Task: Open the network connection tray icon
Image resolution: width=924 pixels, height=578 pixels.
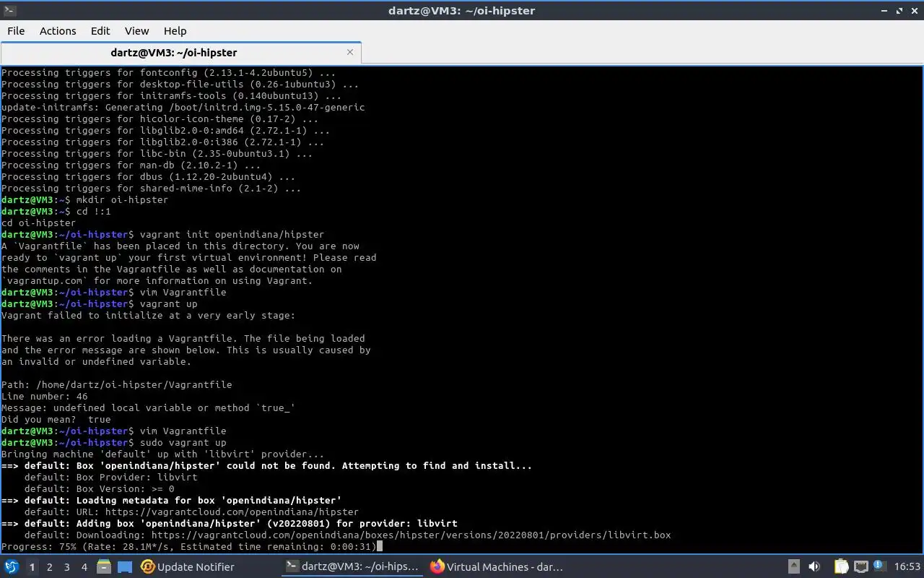Action: tap(860, 567)
